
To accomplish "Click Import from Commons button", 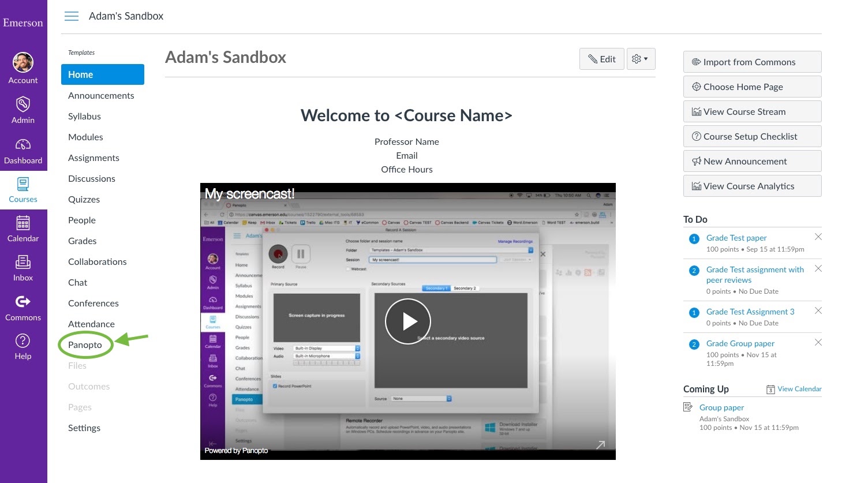I will pyautogui.click(x=753, y=62).
